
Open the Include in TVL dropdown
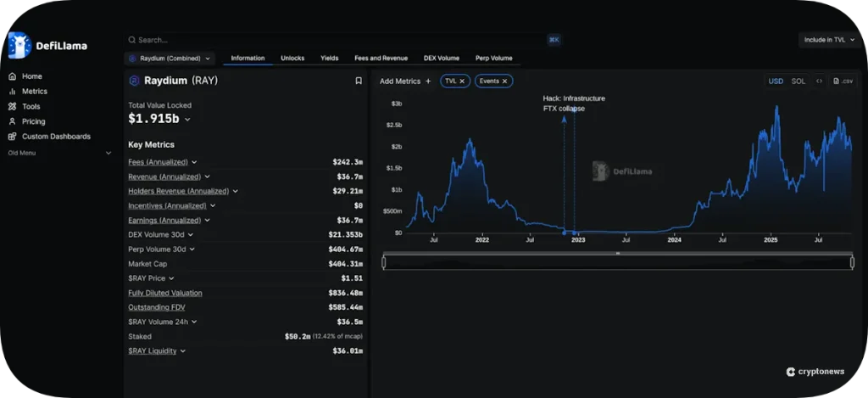[x=829, y=40]
